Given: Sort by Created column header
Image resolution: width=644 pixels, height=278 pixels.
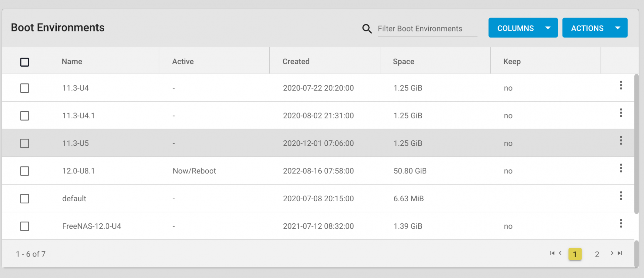Looking at the screenshot, I should pyautogui.click(x=296, y=62).
